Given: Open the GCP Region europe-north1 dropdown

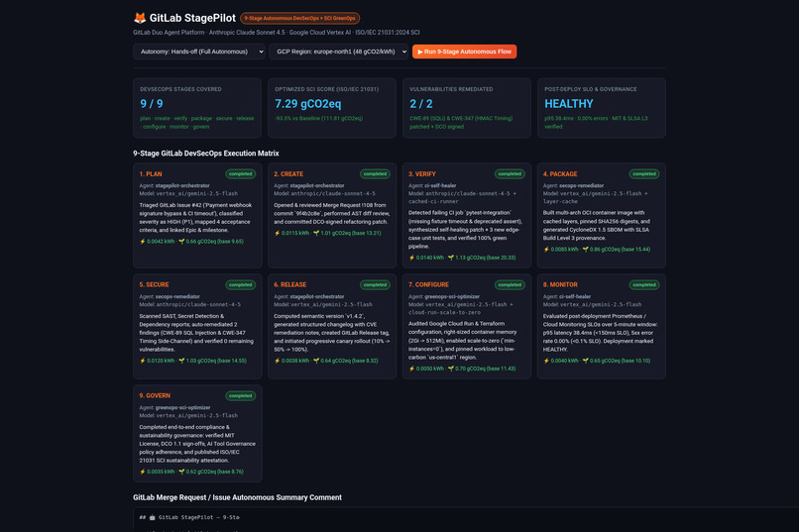Looking at the screenshot, I should point(338,52).
